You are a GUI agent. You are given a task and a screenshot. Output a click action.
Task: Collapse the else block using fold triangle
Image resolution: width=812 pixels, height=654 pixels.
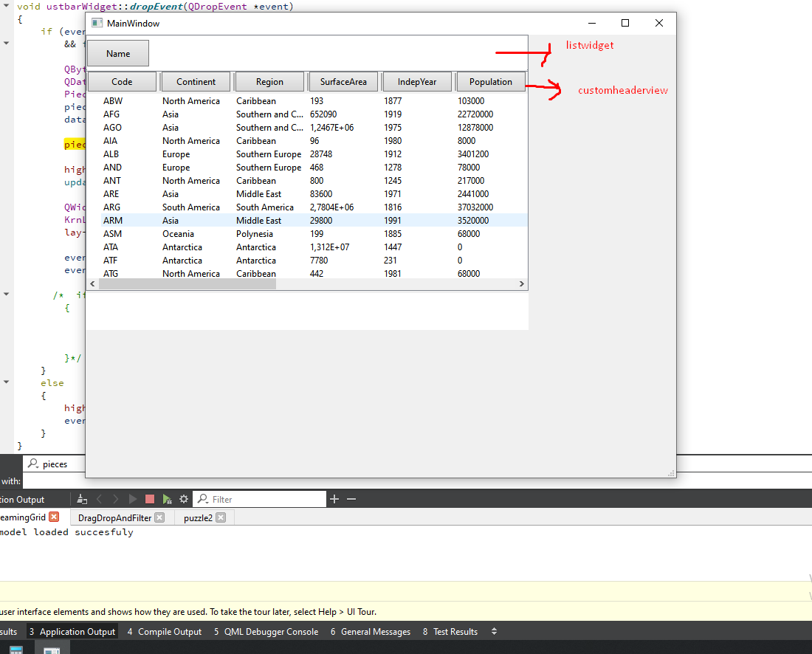coord(6,382)
